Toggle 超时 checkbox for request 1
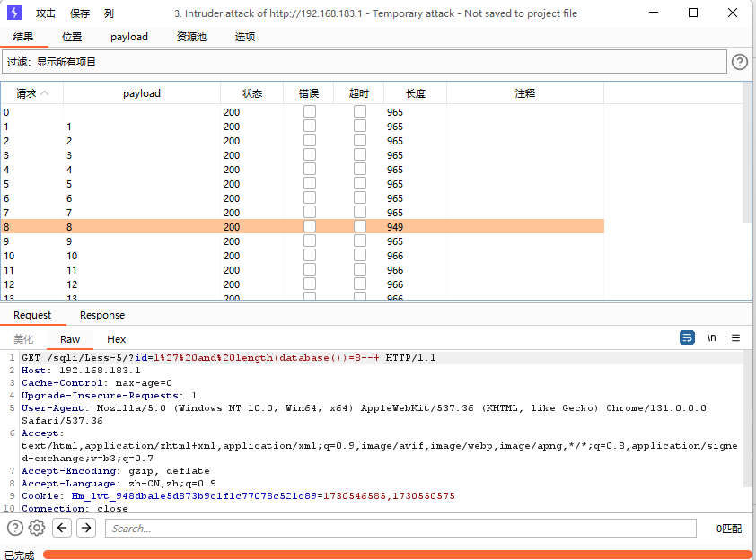The height and width of the screenshot is (560, 756). tap(360, 126)
